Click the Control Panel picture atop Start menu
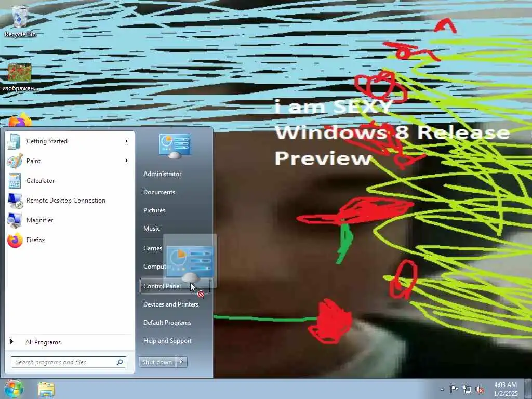Viewport: 532px width, 399px height. (175, 146)
